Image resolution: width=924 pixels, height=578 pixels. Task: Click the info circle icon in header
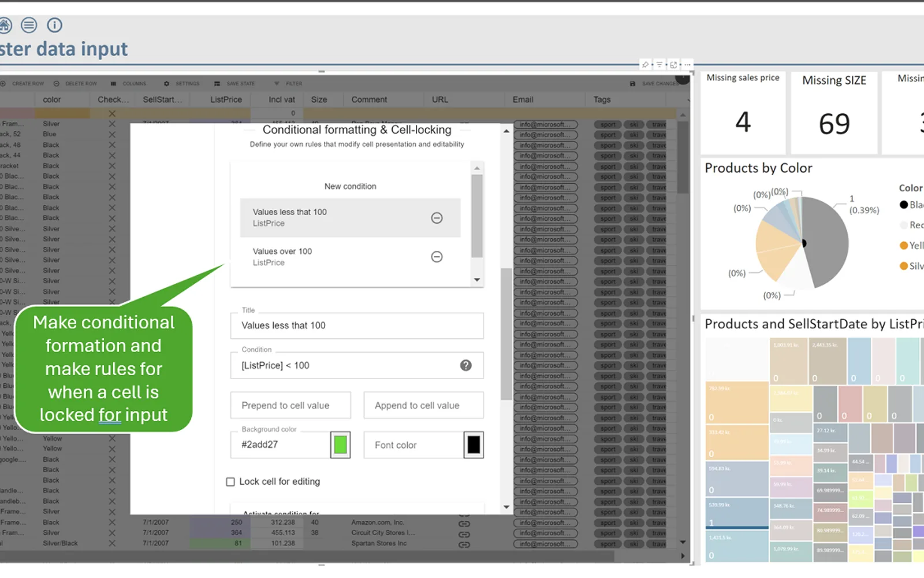(54, 25)
